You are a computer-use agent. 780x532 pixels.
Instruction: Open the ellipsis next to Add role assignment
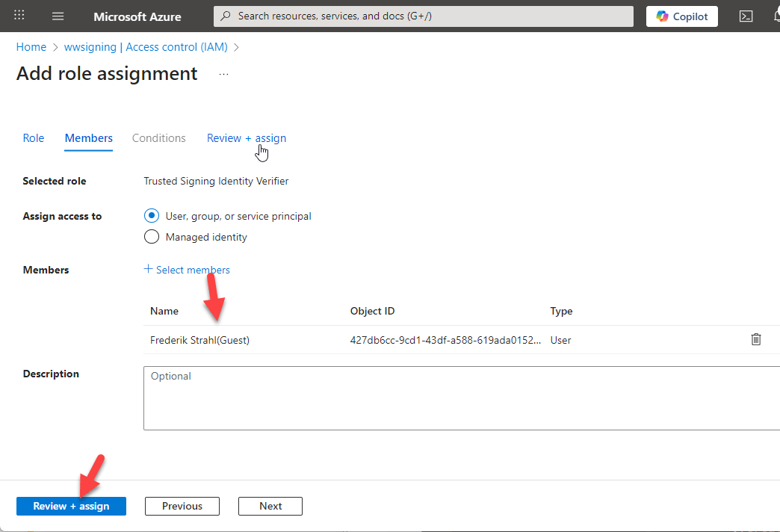point(223,73)
